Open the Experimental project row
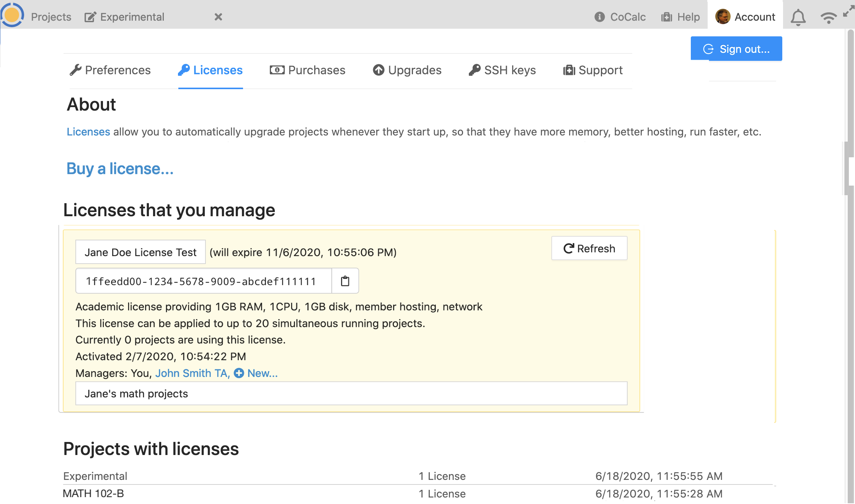 [95, 476]
